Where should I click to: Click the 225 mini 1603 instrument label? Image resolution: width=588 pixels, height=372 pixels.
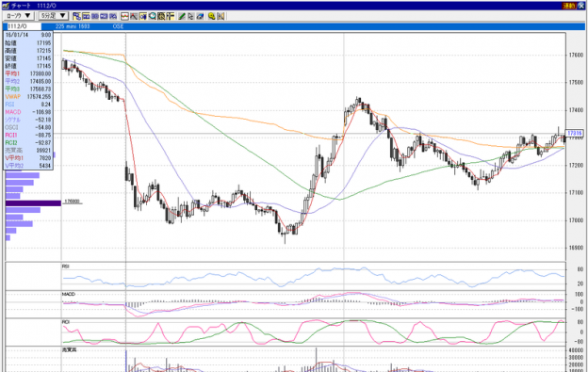(73, 26)
